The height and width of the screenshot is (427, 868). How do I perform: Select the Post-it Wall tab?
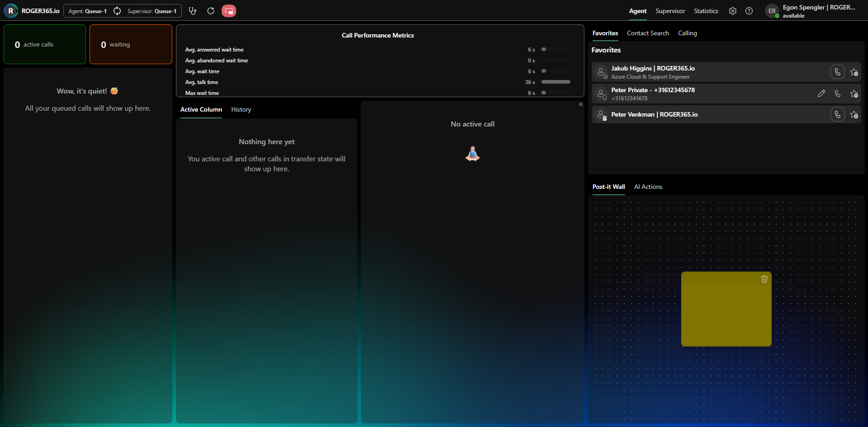tap(609, 187)
